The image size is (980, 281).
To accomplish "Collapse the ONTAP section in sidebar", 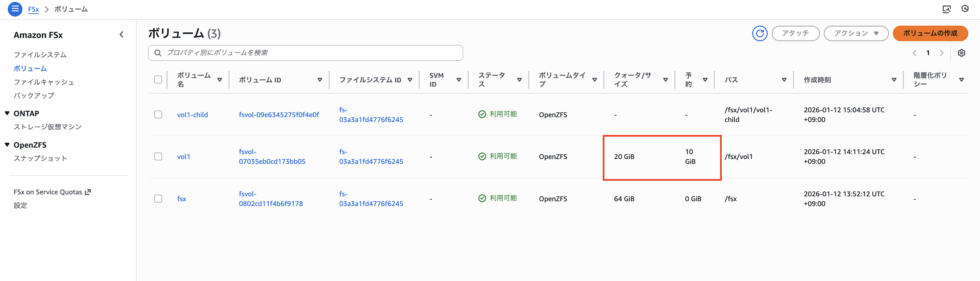I will coord(7,114).
